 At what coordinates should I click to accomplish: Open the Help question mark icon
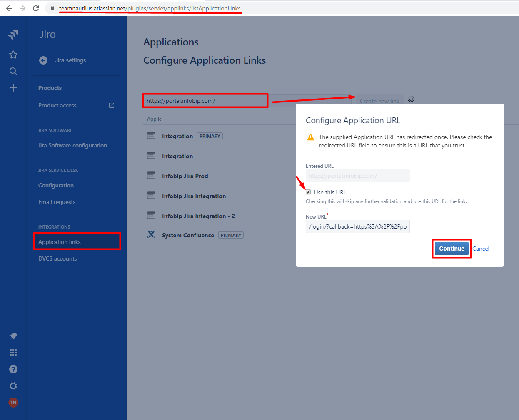tap(13, 369)
